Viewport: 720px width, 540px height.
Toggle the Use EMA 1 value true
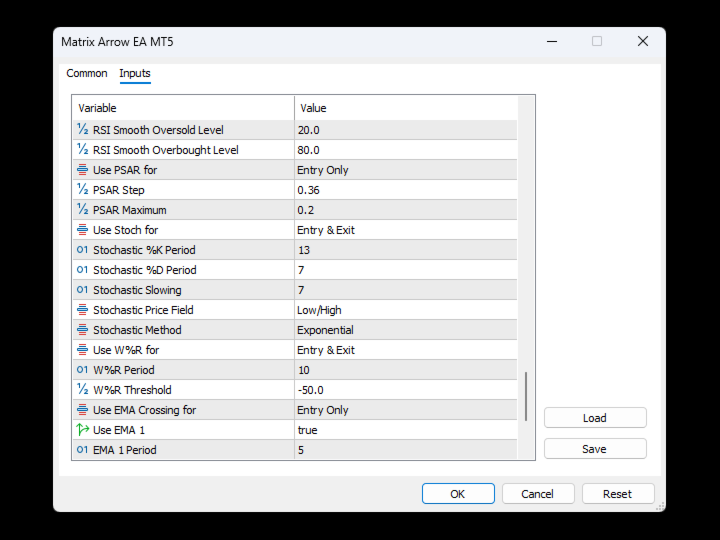(405, 430)
